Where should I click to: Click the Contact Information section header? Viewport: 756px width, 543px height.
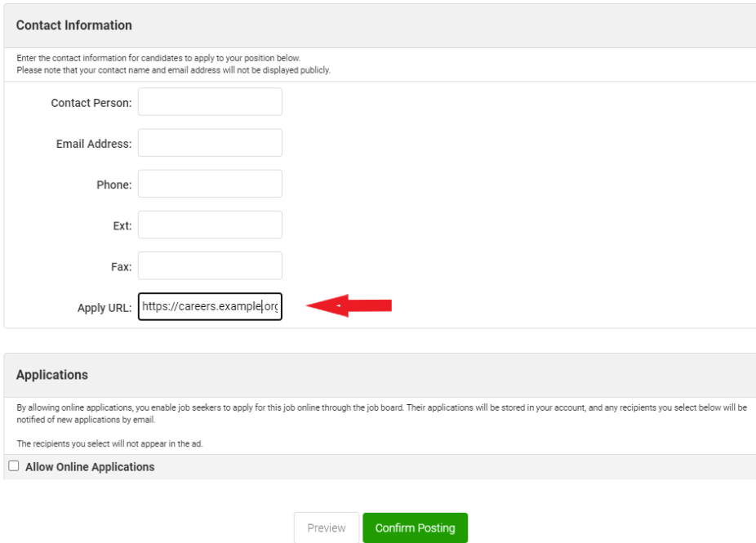[74, 25]
